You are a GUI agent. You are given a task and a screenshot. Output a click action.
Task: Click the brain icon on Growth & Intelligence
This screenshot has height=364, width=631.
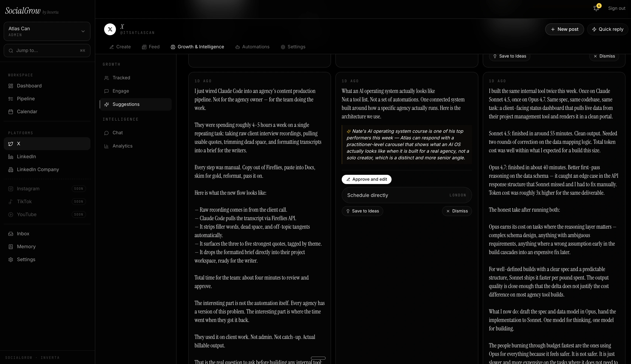pyautogui.click(x=173, y=47)
